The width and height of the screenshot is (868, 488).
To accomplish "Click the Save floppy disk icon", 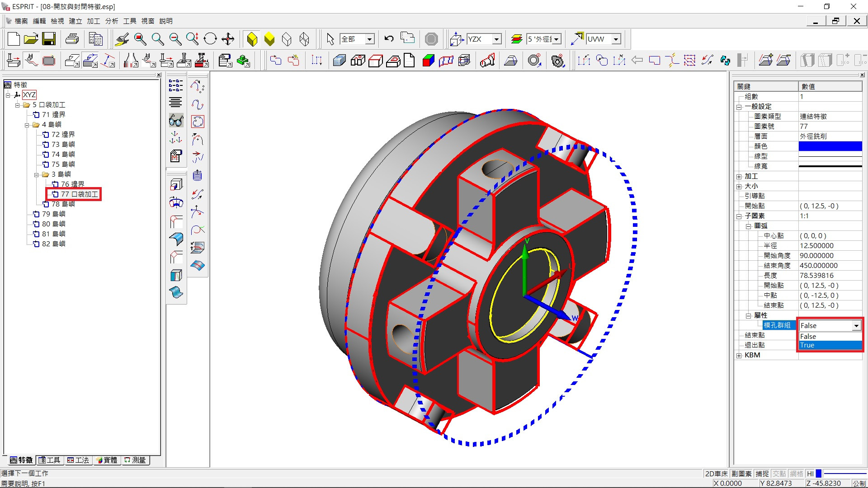I will (49, 39).
